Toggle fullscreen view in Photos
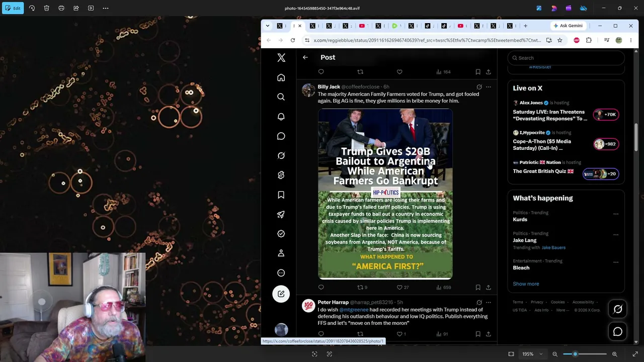The width and height of the screenshot is (644, 362). [635, 354]
